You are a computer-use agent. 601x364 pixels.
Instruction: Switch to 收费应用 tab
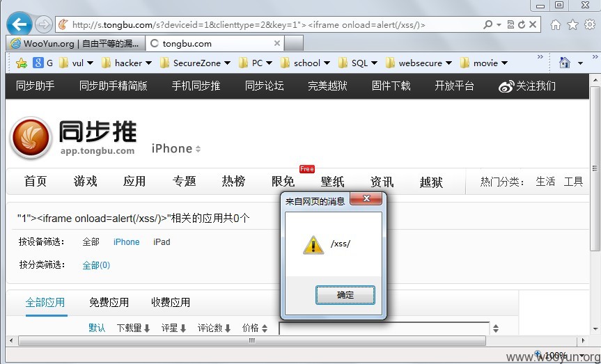(171, 303)
